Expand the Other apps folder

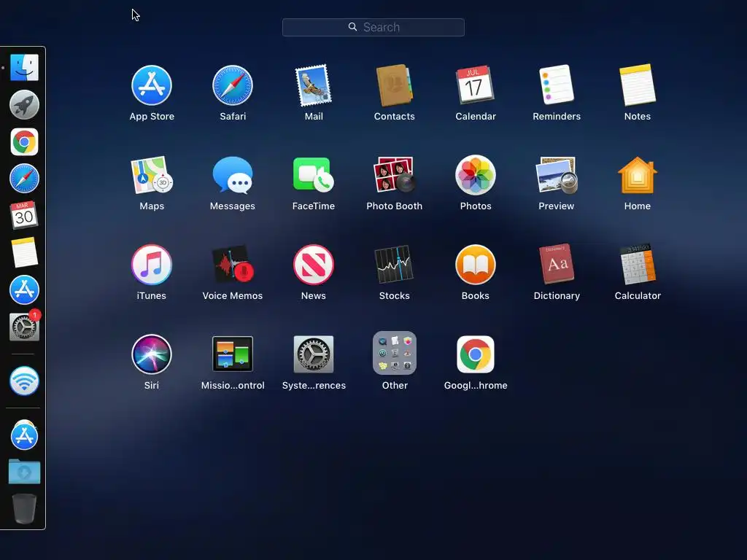(x=395, y=354)
